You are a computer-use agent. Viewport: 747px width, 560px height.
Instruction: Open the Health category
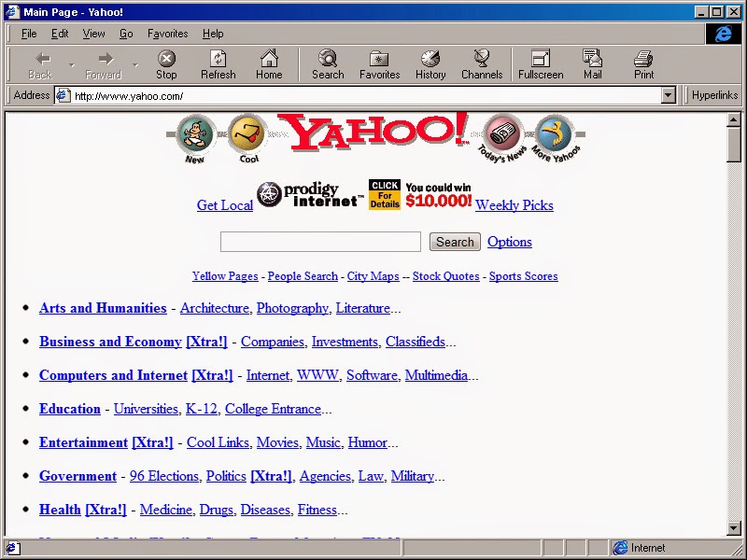tap(60, 510)
